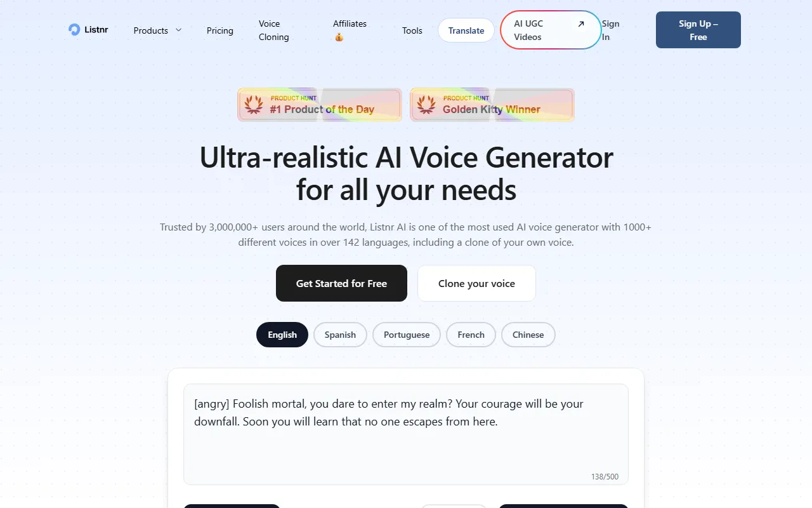Click the Product Hunt laurel on #1 Product badge
The width and height of the screenshot is (812, 508).
pyautogui.click(x=254, y=105)
